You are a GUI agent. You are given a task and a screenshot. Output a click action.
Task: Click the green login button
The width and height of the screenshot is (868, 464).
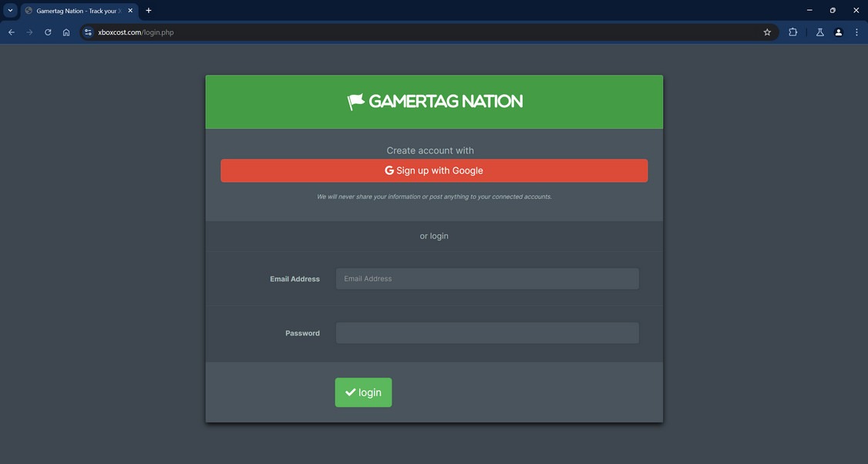pos(363,392)
